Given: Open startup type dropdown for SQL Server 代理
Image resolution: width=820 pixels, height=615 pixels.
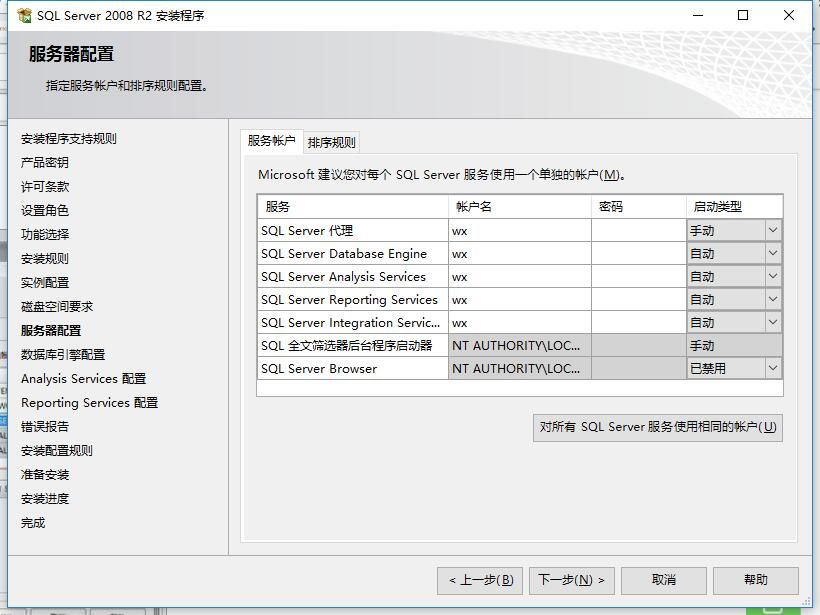Looking at the screenshot, I should click(x=773, y=230).
